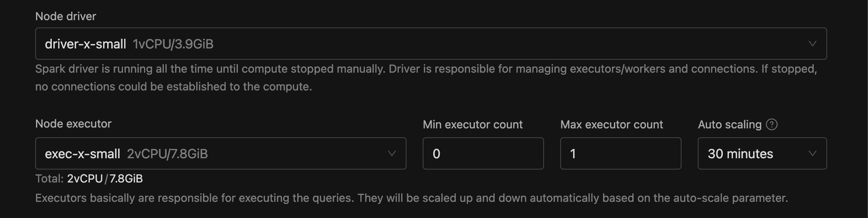
Task: Click the Auto scaling label text
Action: [730, 124]
